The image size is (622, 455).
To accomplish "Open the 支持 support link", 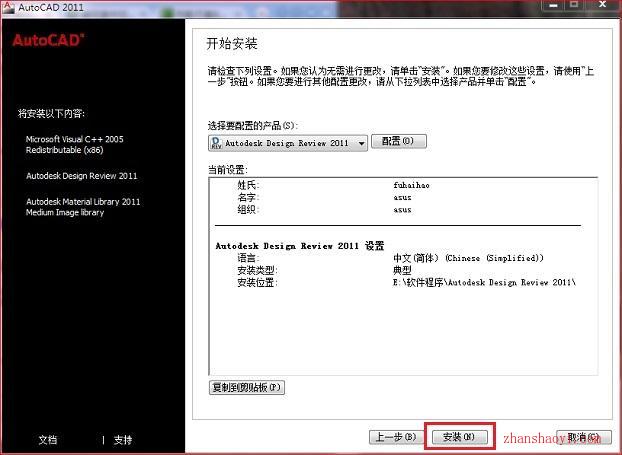I will 123,440.
